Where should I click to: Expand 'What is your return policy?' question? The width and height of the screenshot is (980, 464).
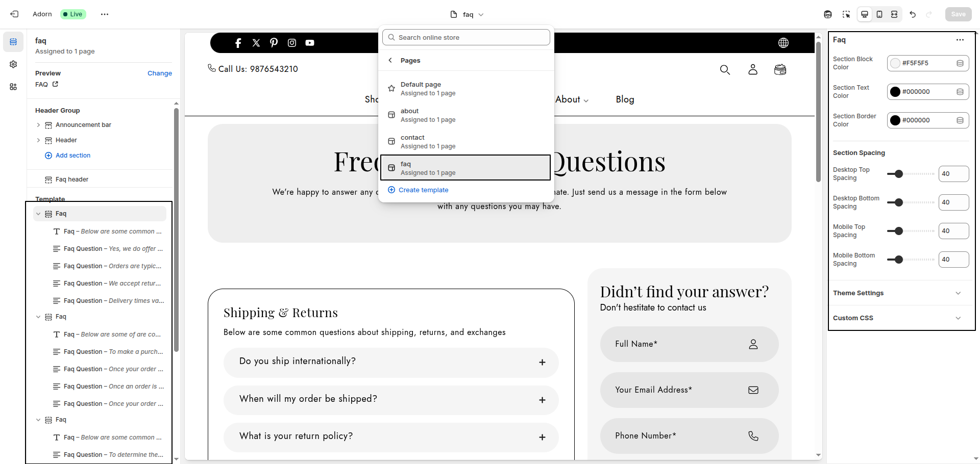391,437
